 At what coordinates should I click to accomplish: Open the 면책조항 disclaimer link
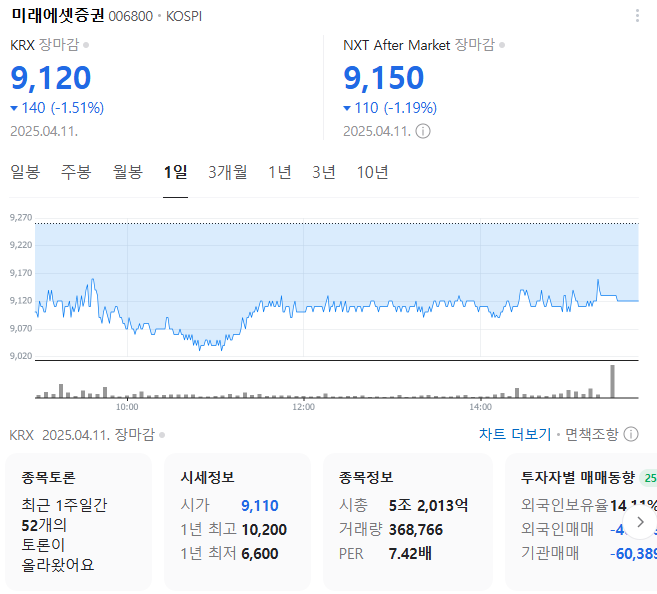pos(592,434)
